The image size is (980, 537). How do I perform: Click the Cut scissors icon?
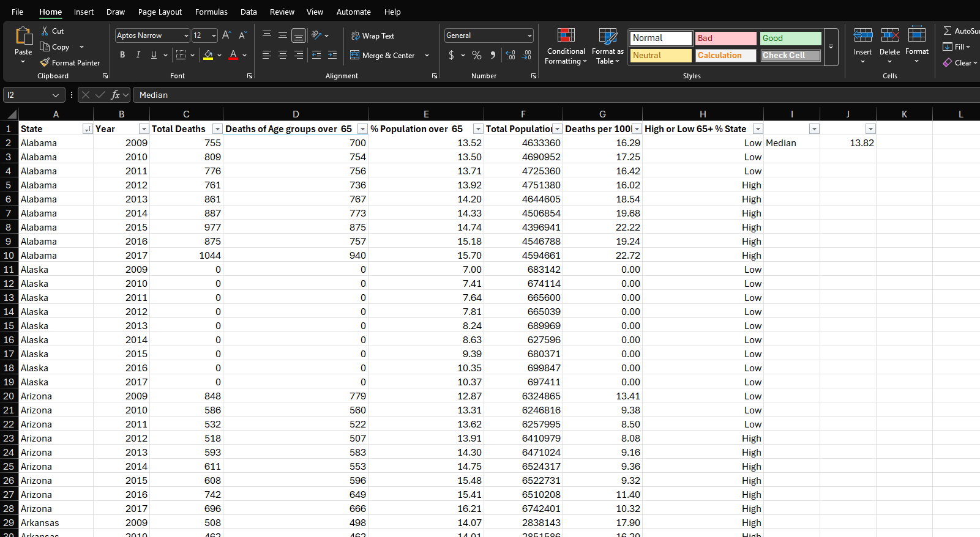pyautogui.click(x=45, y=31)
